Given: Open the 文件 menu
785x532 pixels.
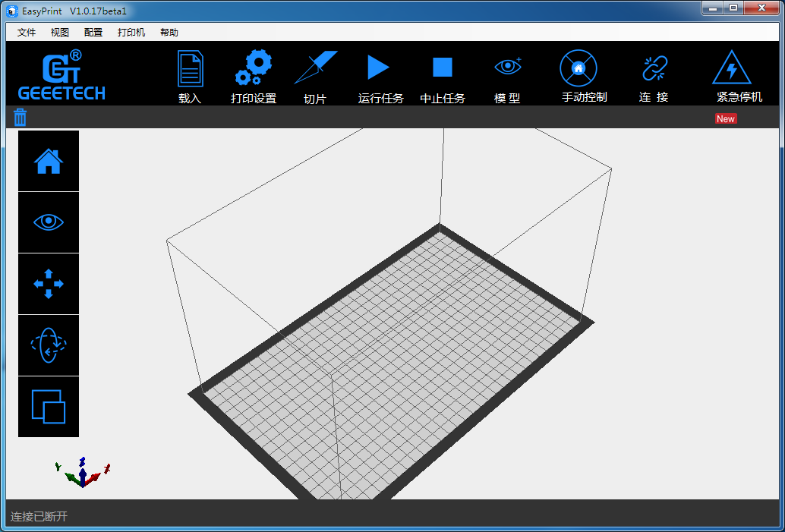Looking at the screenshot, I should 27,33.
